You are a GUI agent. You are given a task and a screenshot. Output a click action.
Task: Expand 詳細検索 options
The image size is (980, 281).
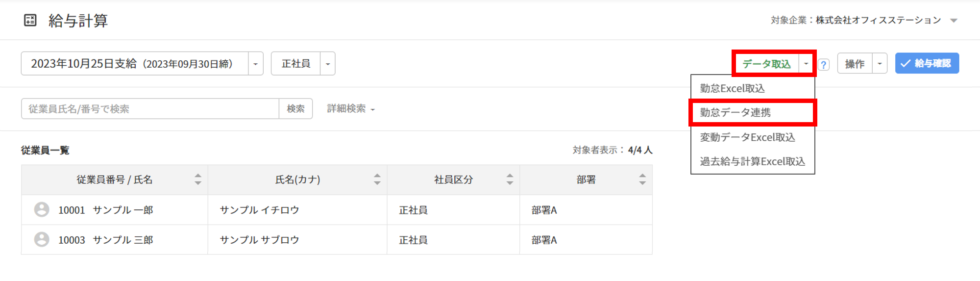(351, 109)
